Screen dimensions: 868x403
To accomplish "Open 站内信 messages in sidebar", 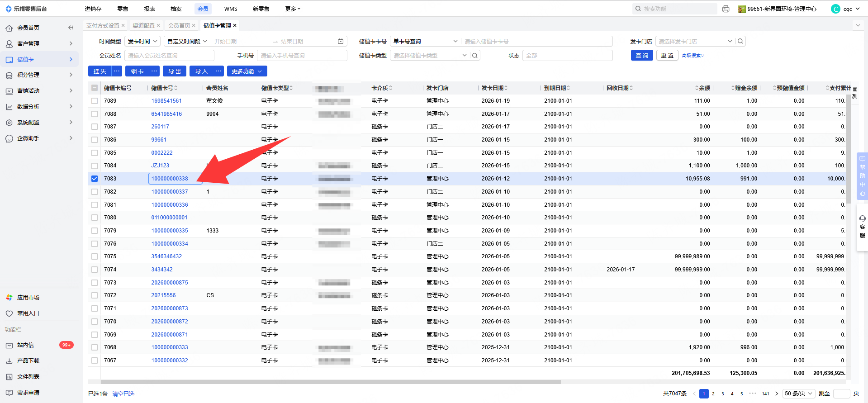I will (x=26, y=345).
